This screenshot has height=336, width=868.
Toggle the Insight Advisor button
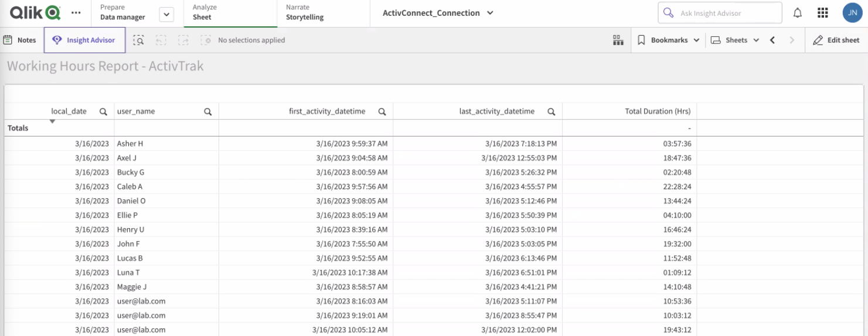84,40
